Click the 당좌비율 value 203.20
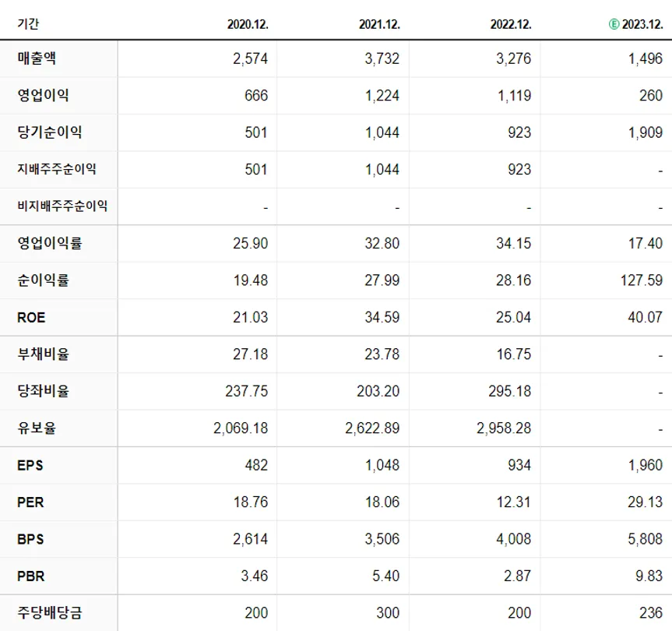This screenshot has width=672, height=631. pos(378,391)
